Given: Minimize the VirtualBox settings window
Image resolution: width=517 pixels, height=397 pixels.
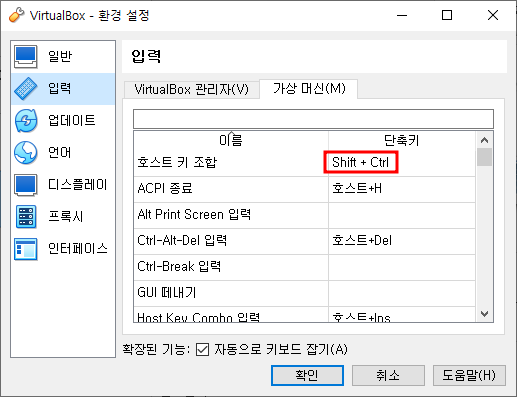Looking at the screenshot, I should point(402,15).
